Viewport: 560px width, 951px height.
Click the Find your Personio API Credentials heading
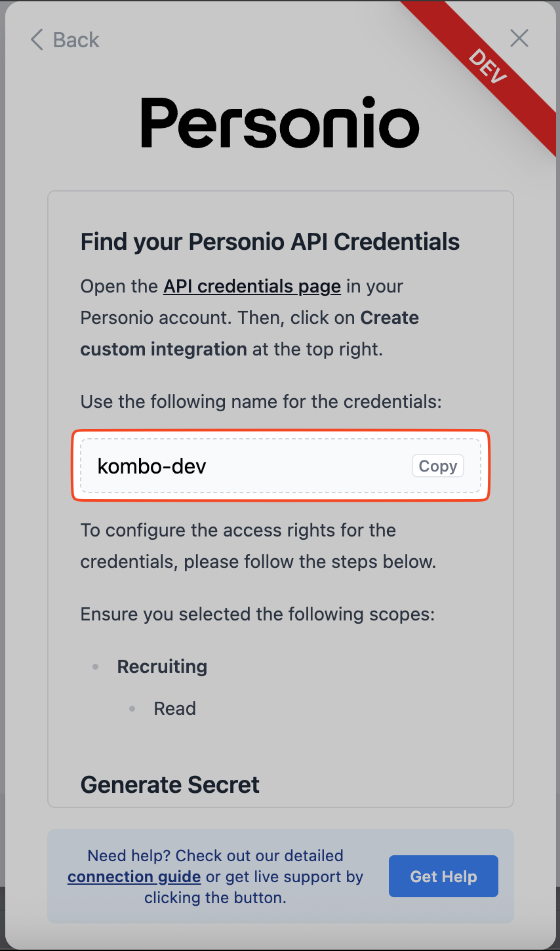[270, 241]
